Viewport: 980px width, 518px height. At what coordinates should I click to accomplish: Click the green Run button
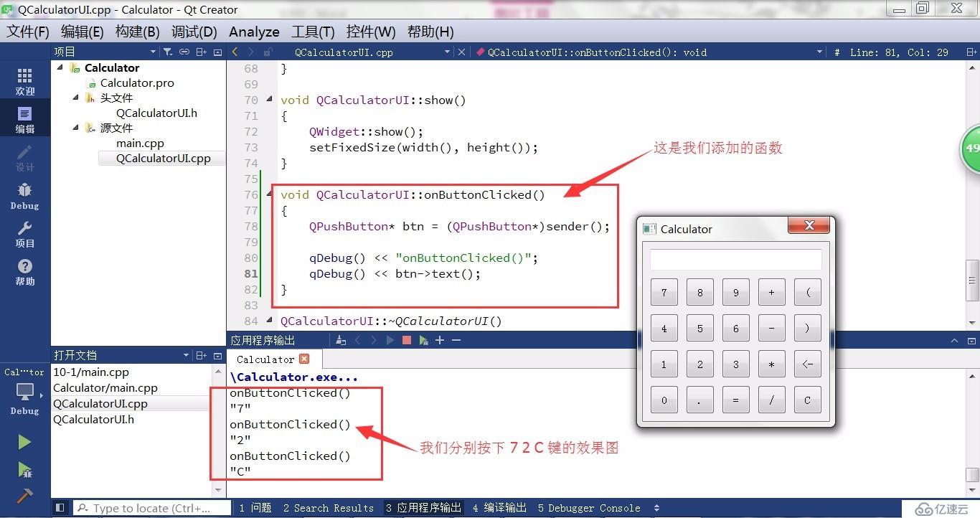24,442
